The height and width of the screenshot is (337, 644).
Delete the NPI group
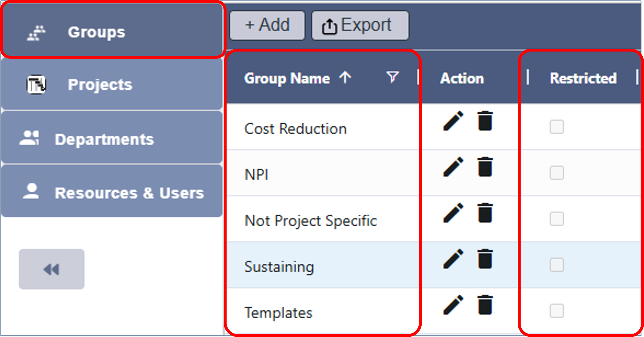(x=485, y=167)
